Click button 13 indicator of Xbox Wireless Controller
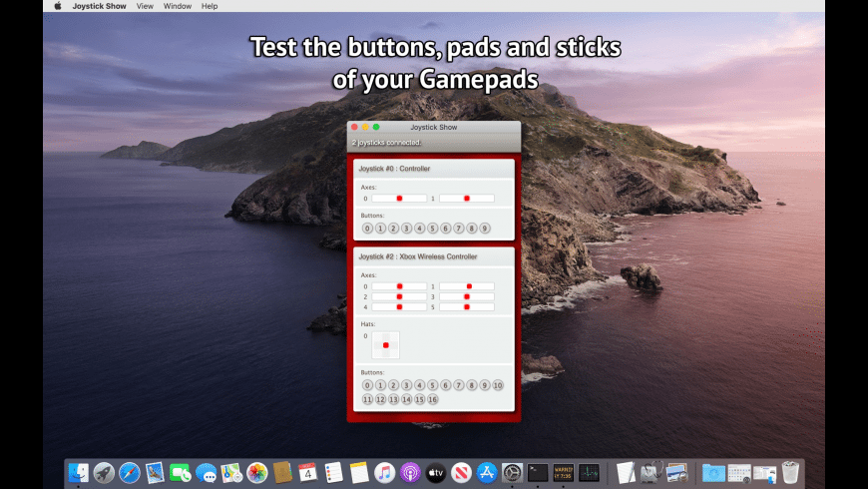 click(393, 399)
